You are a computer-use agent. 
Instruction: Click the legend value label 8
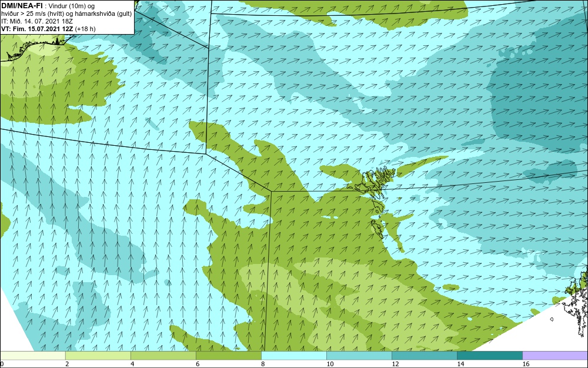coord(263,364)
